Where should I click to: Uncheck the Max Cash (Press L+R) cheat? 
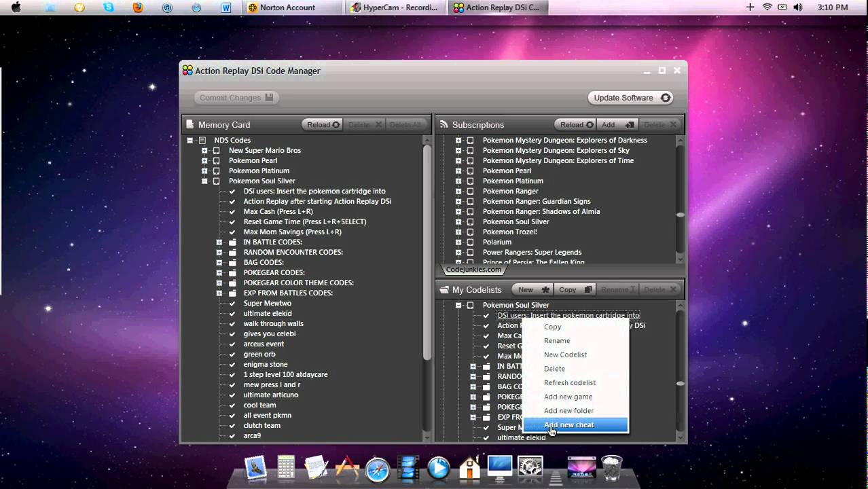point(232,212)
